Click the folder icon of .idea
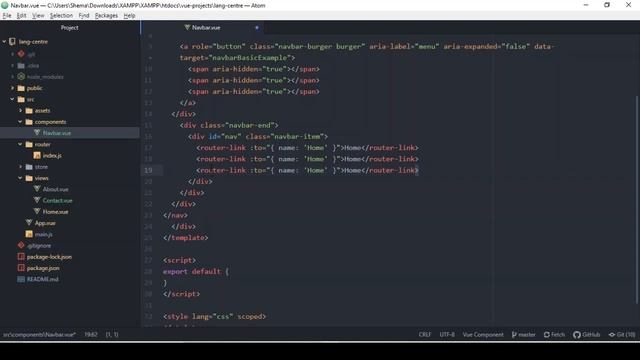640x360 pixels. pyautogui.click(x=21, y=65)
